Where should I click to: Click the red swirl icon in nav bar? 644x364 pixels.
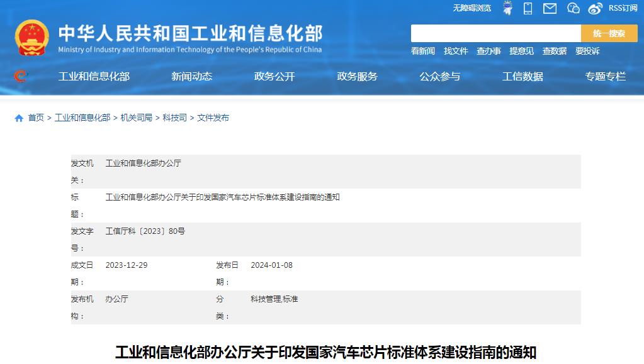point(21,76)
